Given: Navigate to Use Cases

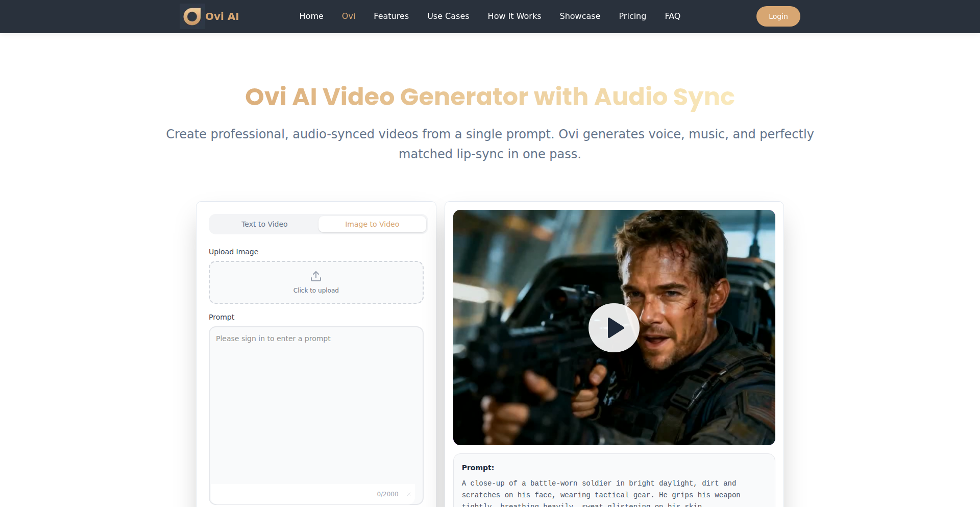Looking at the screenshot, I should coord(448,16).
